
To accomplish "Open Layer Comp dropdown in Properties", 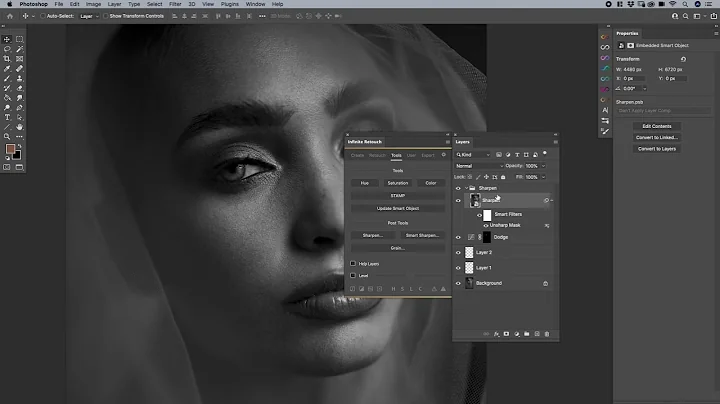I will 663,111.
